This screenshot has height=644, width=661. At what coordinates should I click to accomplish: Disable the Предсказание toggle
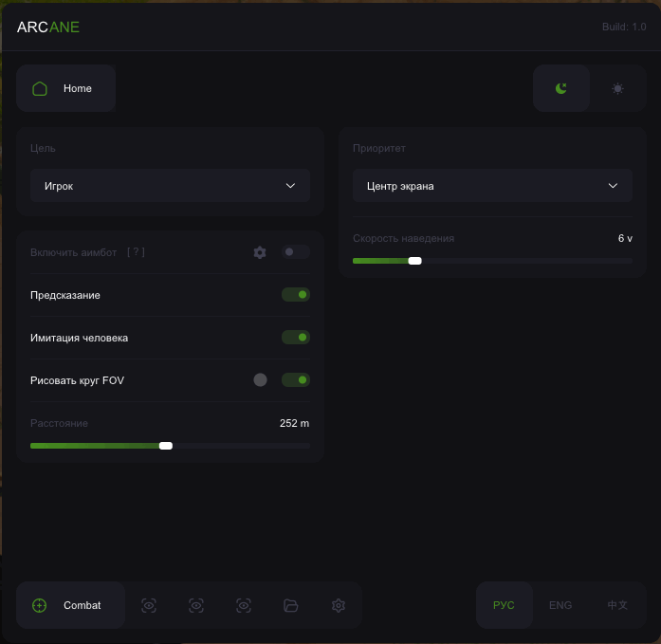click(296, 295)
